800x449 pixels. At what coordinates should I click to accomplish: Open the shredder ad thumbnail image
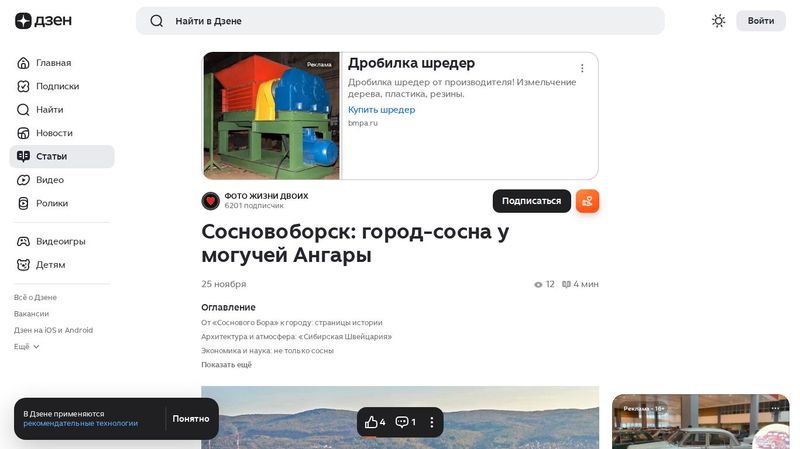pyautogui.click(x=272, y=116)
